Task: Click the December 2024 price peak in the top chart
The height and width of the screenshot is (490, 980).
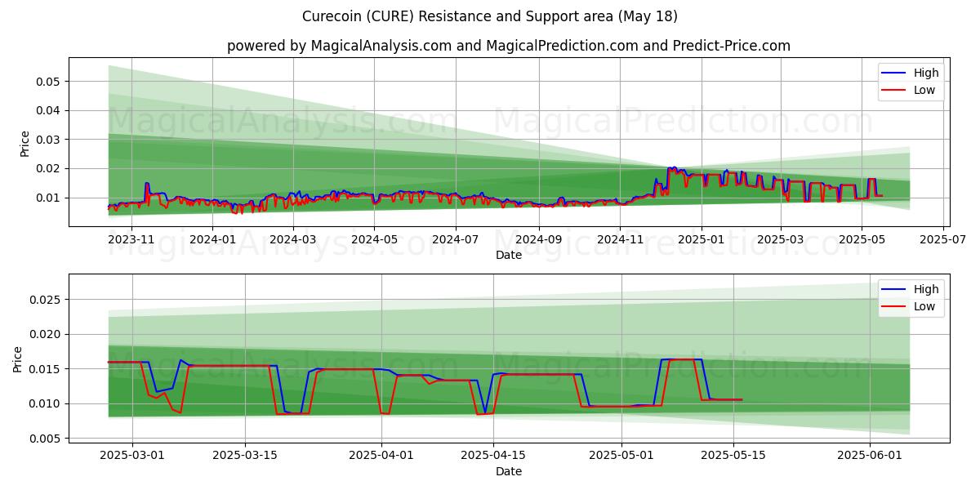Action: click(672, 168)
